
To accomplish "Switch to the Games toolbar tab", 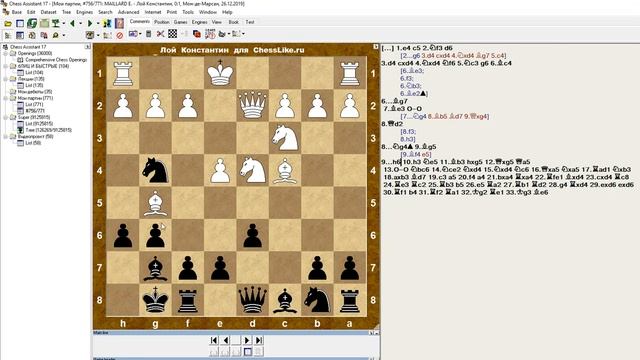I will [x=180, y=22].
